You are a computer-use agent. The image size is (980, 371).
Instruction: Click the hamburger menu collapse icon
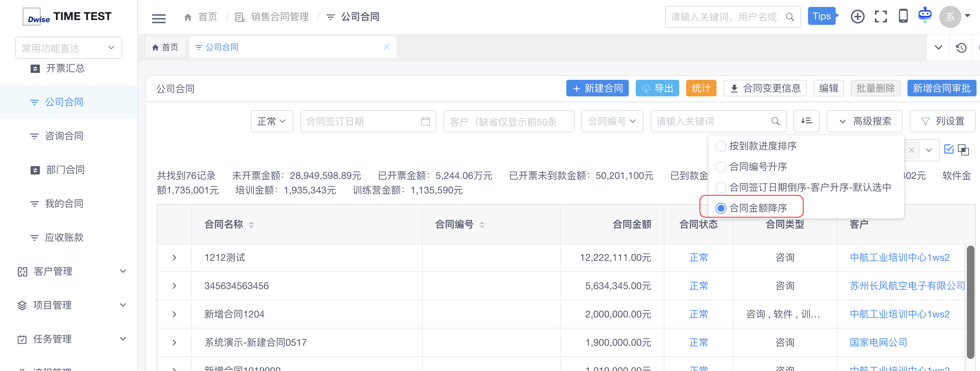pos(158,18)
